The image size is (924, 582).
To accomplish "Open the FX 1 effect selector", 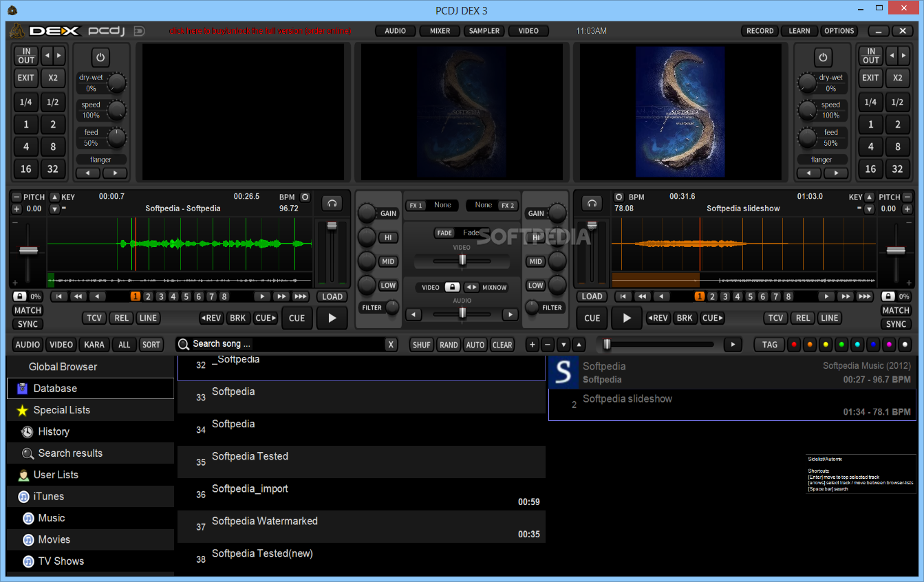I will 432,205.
